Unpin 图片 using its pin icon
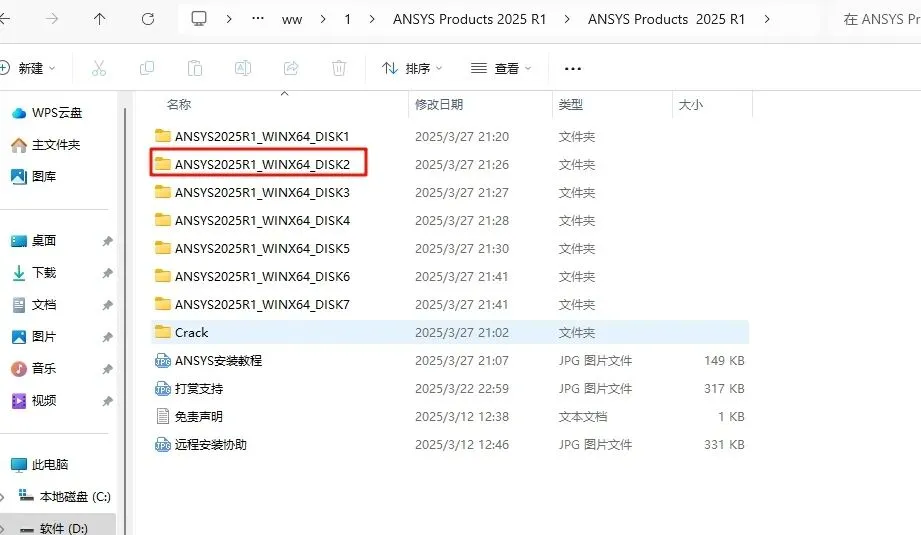 (107, 337)
